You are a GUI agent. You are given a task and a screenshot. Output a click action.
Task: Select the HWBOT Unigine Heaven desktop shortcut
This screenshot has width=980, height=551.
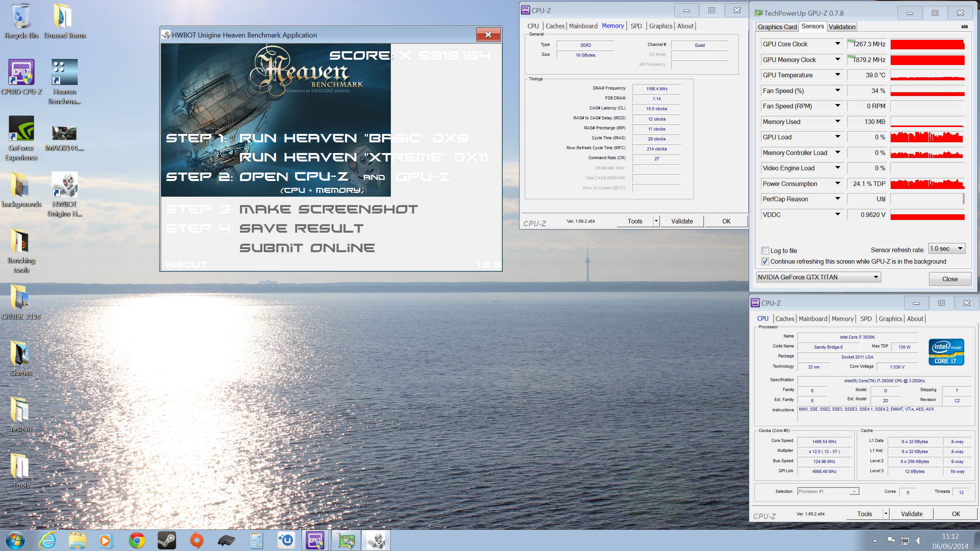[65, 194]
